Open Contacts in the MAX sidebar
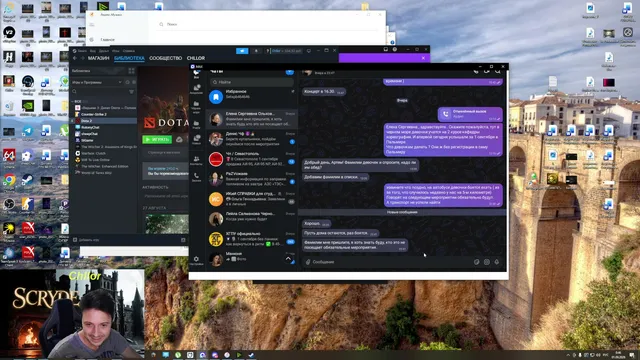The height and width of the screenshot is (360, 640). click(x=196, y=160)
